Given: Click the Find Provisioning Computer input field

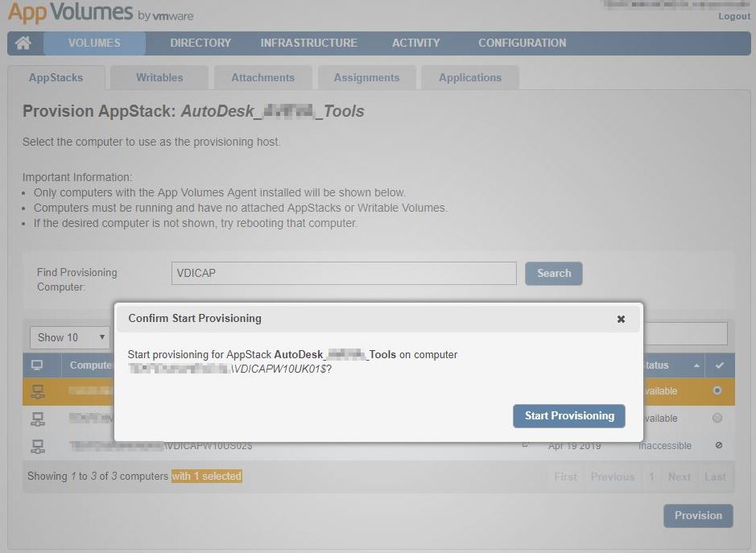Looking at the screenshot, I should (344, 274).
